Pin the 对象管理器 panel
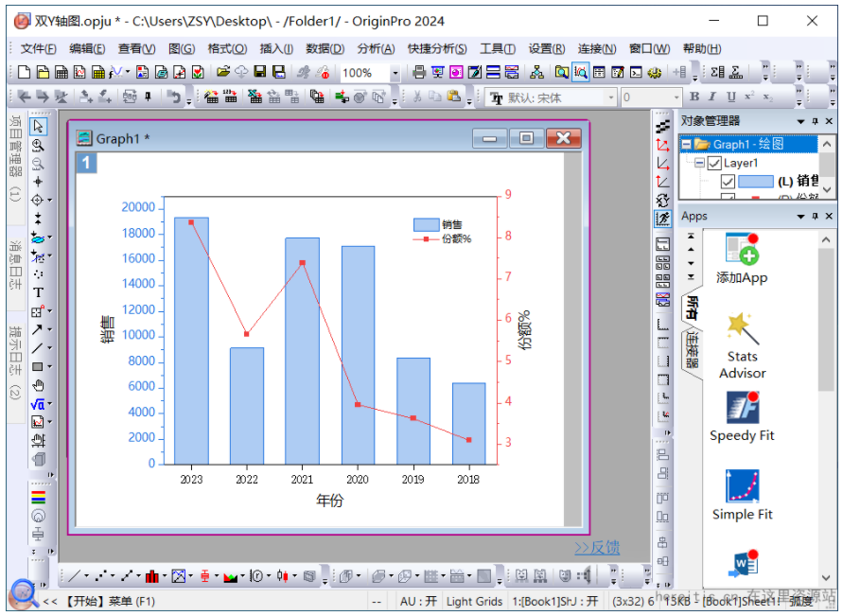The height and width of the screenshot is (616, 843). 815,121
